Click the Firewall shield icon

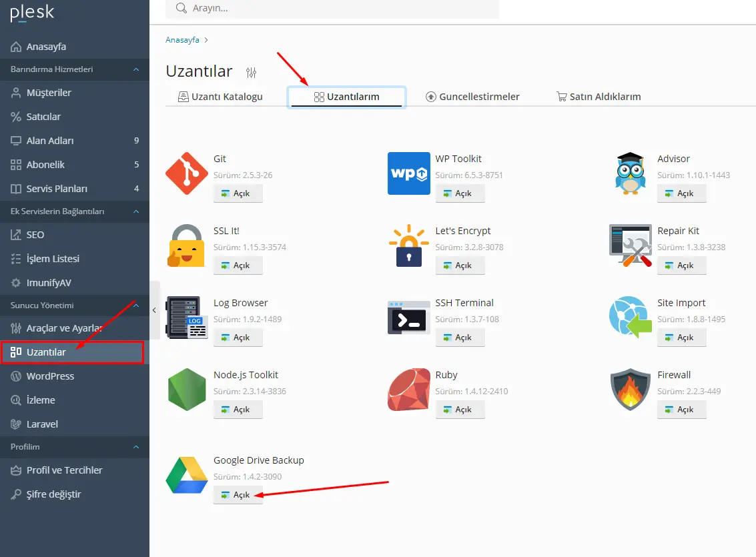[630, 390]
